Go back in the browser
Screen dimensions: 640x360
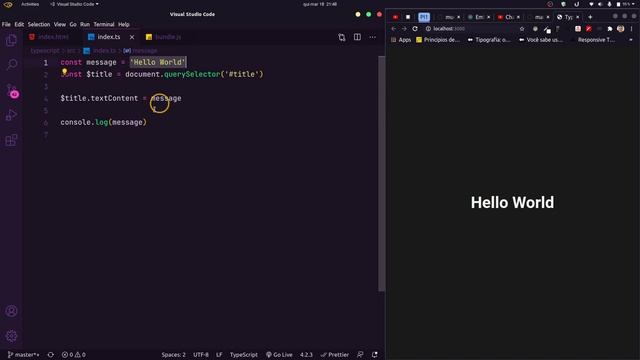(393, 29)
